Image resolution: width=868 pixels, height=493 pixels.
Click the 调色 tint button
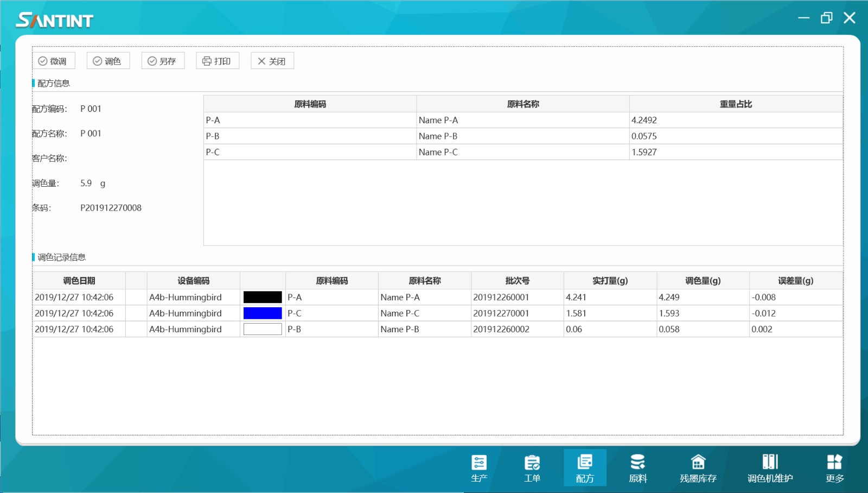point(108,61)
